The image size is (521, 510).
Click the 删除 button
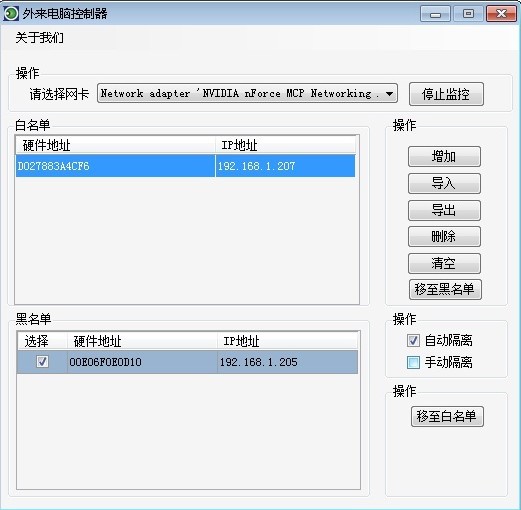coord(444,237)
